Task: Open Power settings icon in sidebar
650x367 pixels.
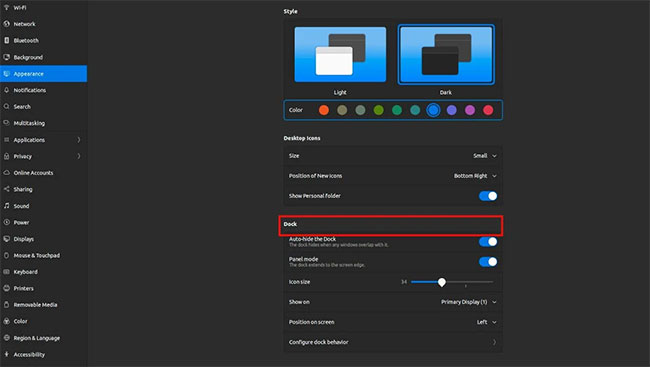Action: (7, 222)
